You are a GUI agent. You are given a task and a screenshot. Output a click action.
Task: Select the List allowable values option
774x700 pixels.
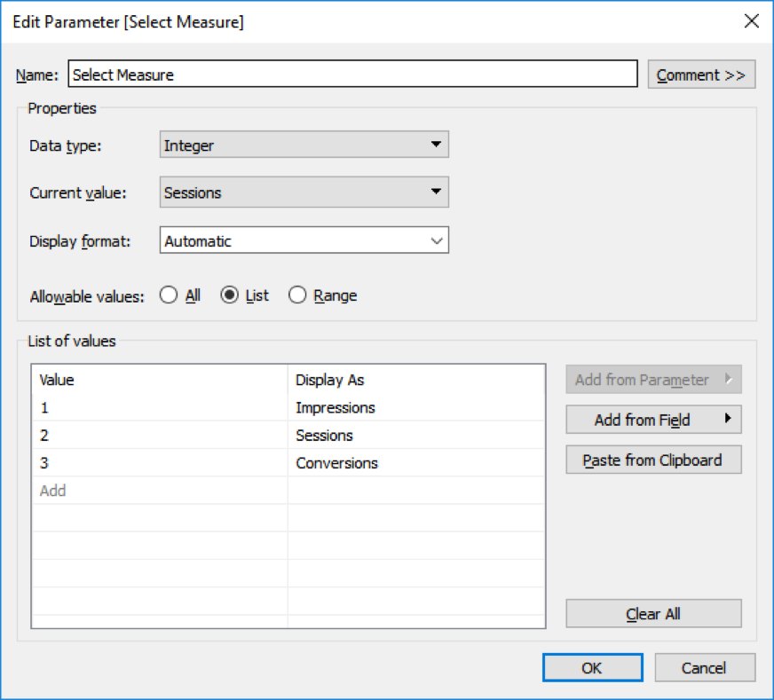(x=228, y=295)
